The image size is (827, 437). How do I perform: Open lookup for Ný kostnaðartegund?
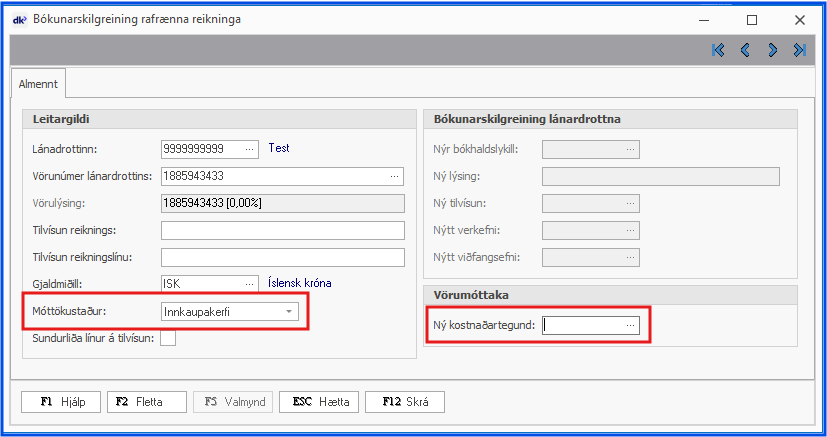click(x=630, y=325)
